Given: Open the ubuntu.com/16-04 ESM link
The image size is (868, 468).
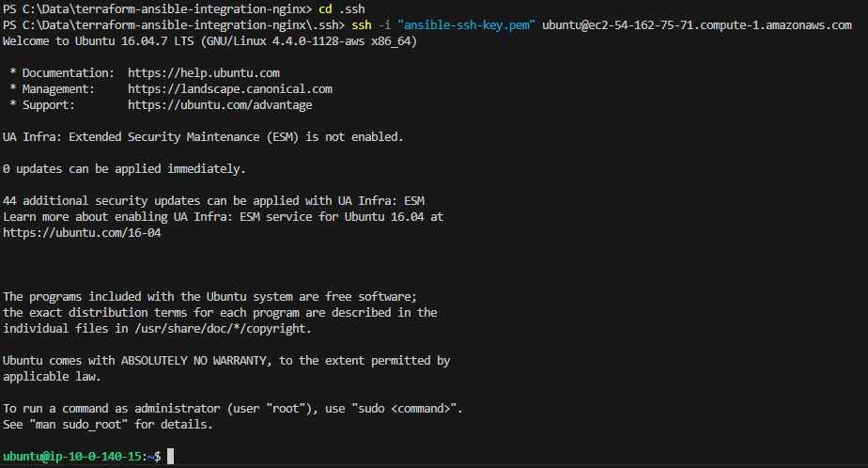Looking at the screenshot, I should [82, 233].
